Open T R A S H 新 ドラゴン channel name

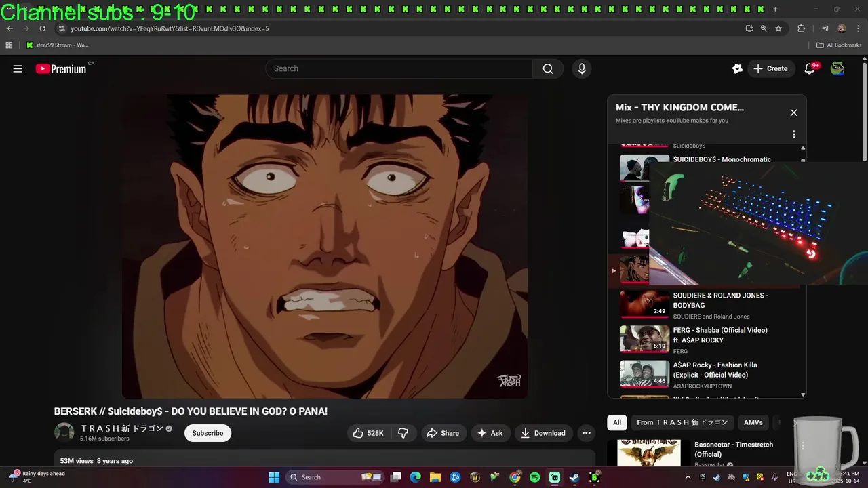pyautogui.click(x=122, y=428)
